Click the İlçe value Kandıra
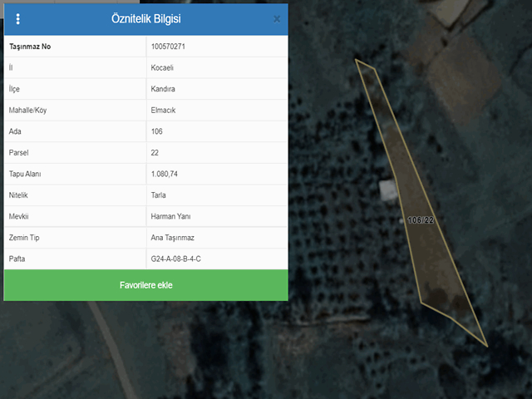The height and width of the screenshot is (399, 532). coord(164,89)
